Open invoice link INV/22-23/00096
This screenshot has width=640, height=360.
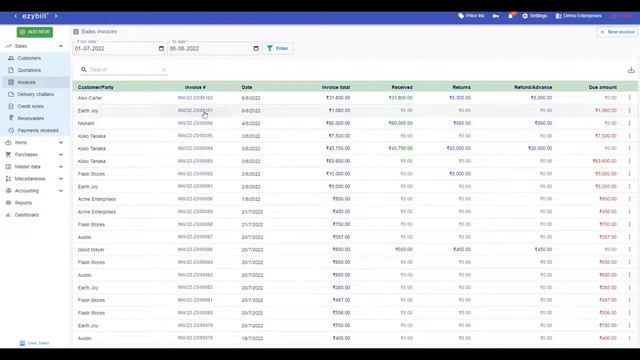pyautogui.click(x=195, y=123)
